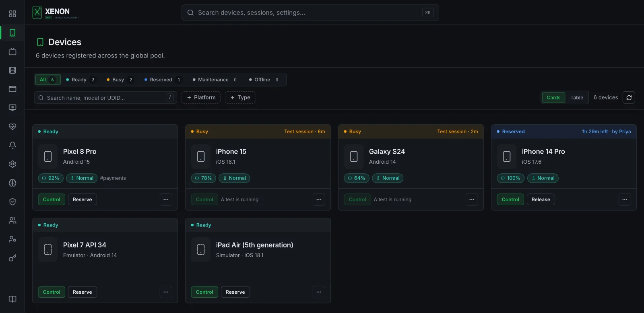Image resolution: width=644 pixels, height=313 pixels.
Task: Add a Type filter
Action: pyautogui.click(x=240, y=98)
